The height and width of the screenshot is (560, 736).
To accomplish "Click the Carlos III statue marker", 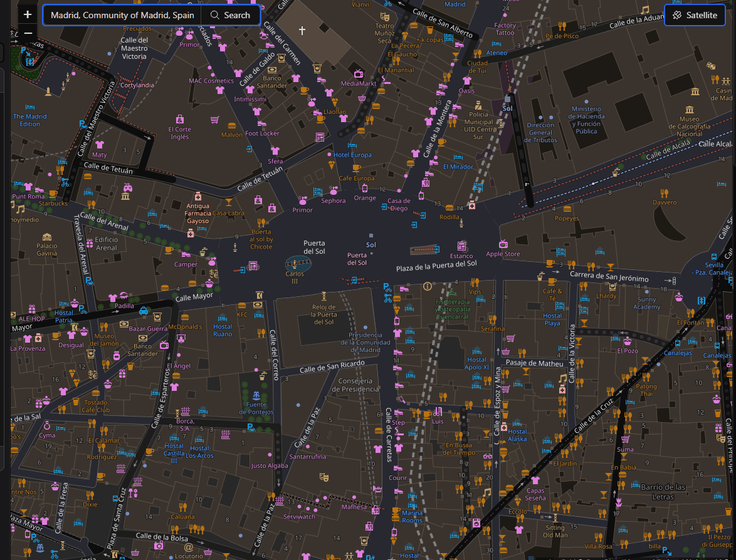I will (295, 263).
